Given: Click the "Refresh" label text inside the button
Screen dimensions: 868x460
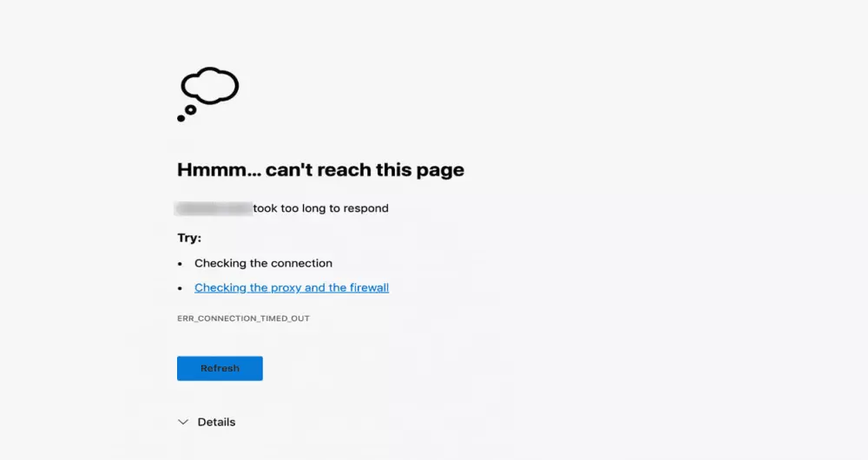Looking at the screenshot, I should [220, 368].
